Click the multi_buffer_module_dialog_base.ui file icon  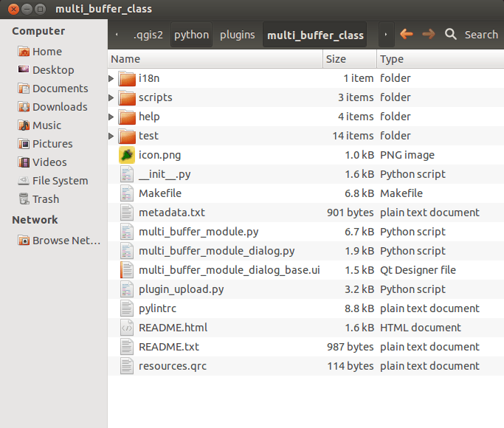pos(127,270)
